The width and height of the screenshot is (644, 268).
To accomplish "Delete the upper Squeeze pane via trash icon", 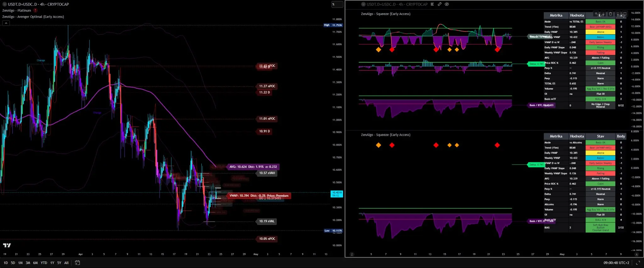I will point(610,14).
